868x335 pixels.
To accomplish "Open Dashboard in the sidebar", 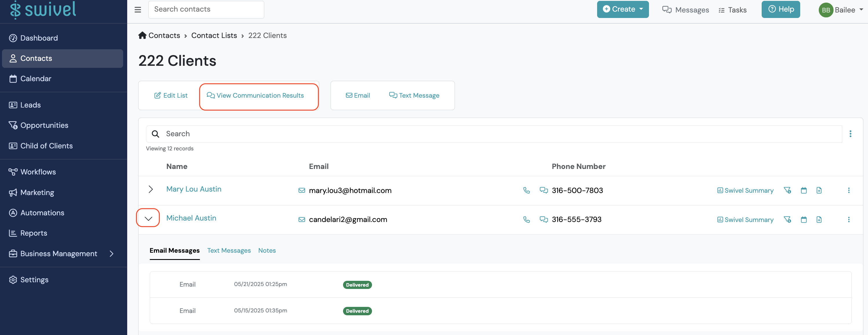I will coord(63,38).
